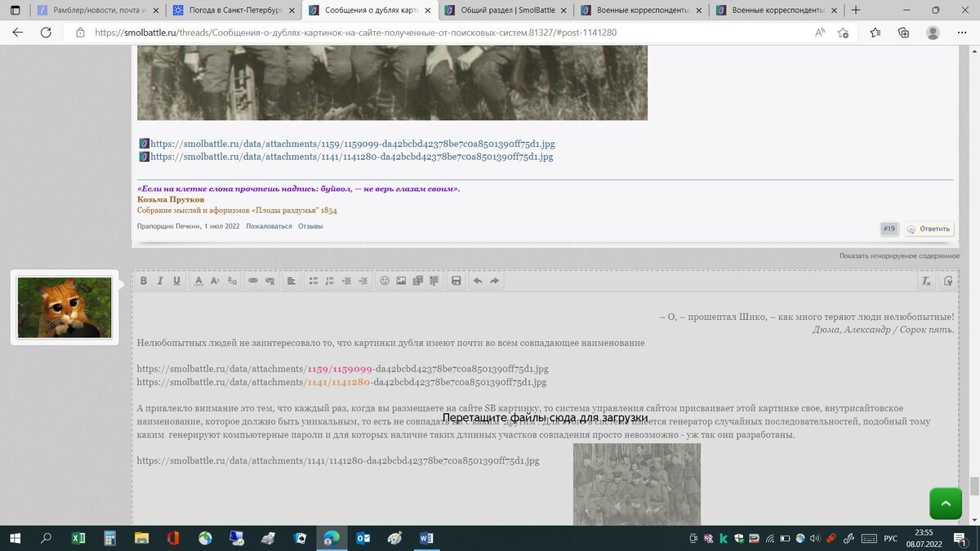The image size is (980, 551).
Task: Switch to first Военные корреспонденты tab
Action: click(639, 11)
